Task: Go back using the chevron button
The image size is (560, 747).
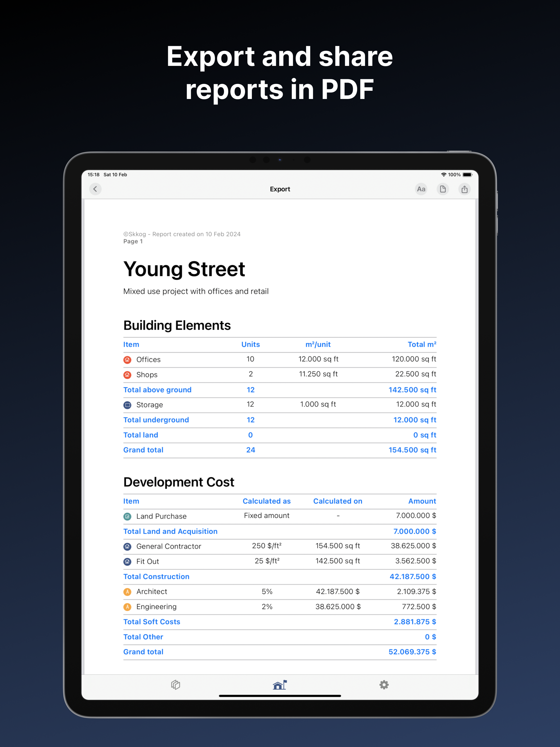Action: (95, 189)
